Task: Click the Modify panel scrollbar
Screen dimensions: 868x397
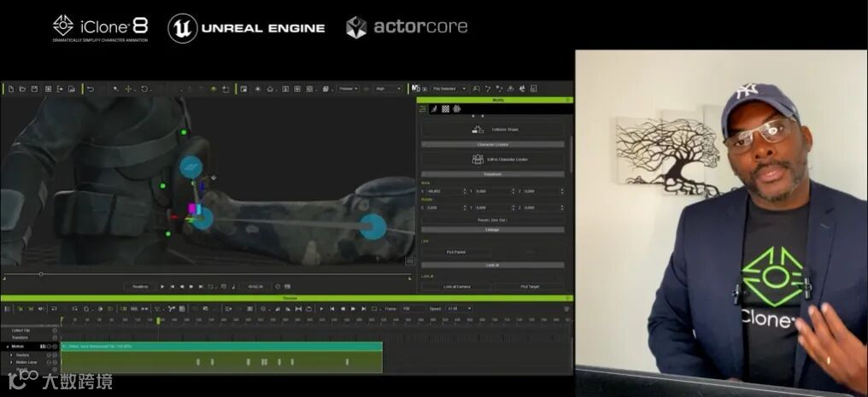Action: (x=571, y=155)
